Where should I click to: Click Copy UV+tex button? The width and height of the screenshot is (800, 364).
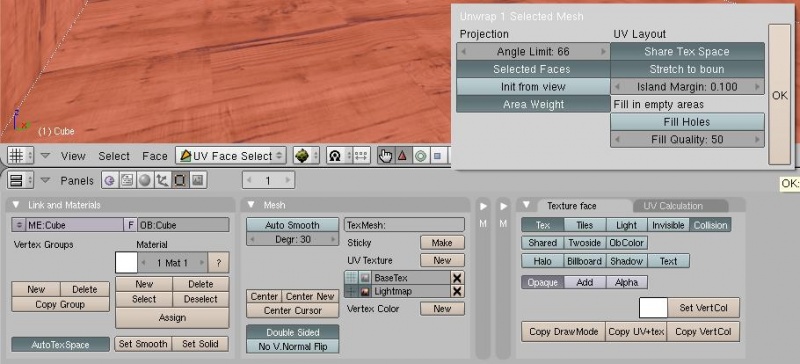[x=636, y=332]
